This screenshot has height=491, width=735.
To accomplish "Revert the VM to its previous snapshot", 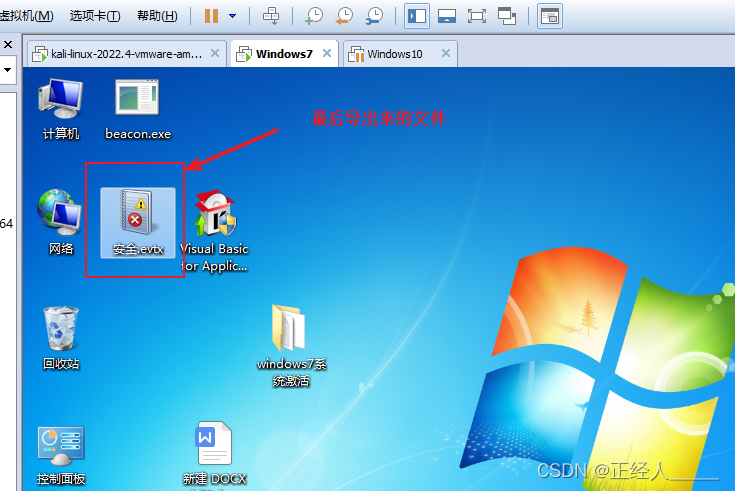I will pyautogui.click(x=344, y=16).
